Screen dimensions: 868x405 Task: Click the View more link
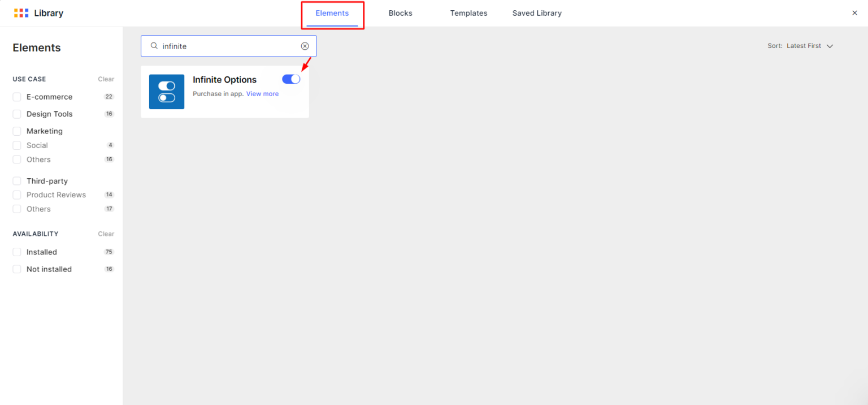tap(262, 94)
